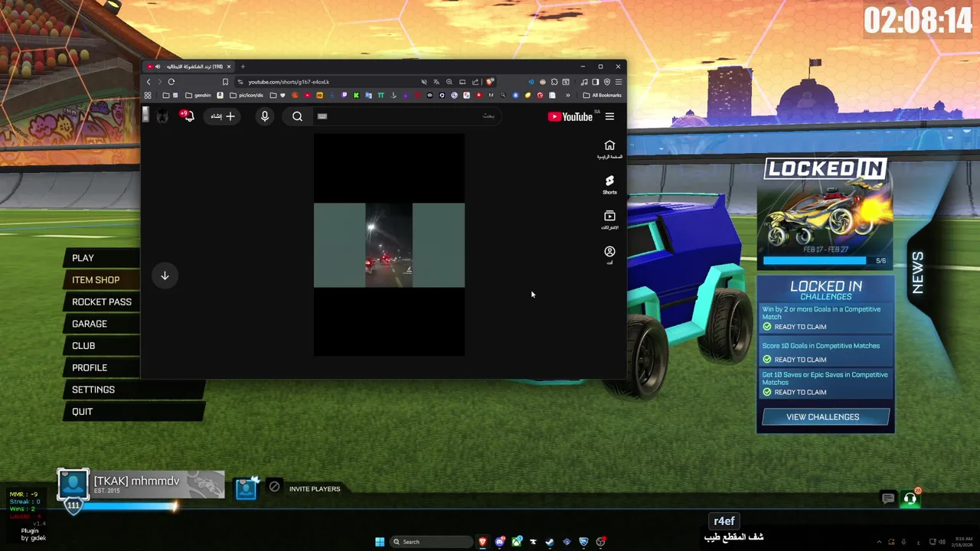980x551 pixels.
Task: Go to YouTube home via logo
Action: 570,116
